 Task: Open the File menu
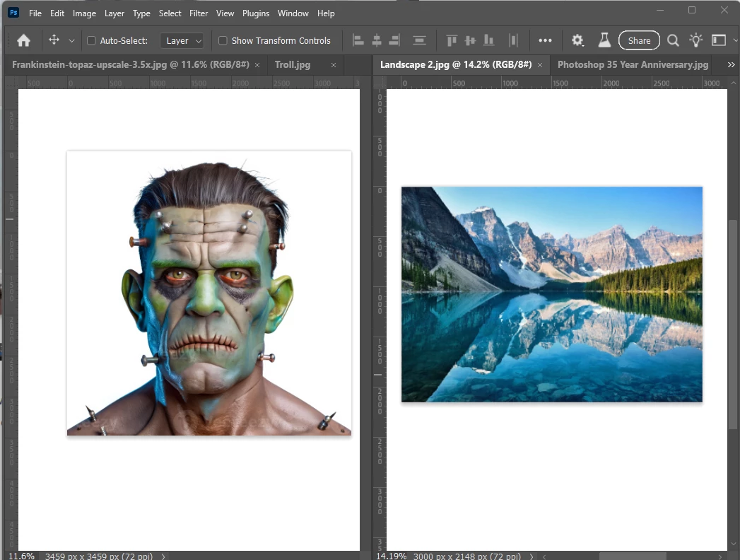pyautogui.click(x=35, y=13)
